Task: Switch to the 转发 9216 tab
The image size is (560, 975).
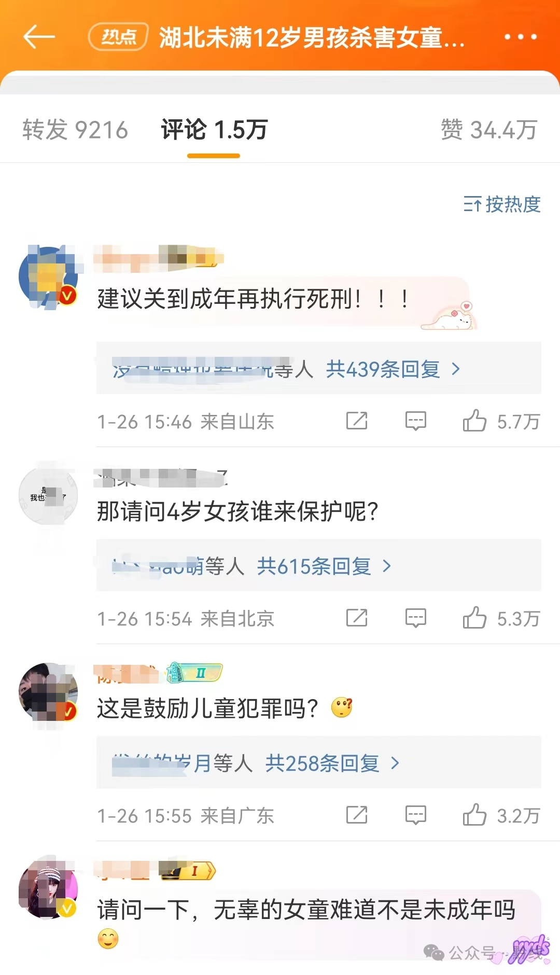Action: (x=75, y=130)
